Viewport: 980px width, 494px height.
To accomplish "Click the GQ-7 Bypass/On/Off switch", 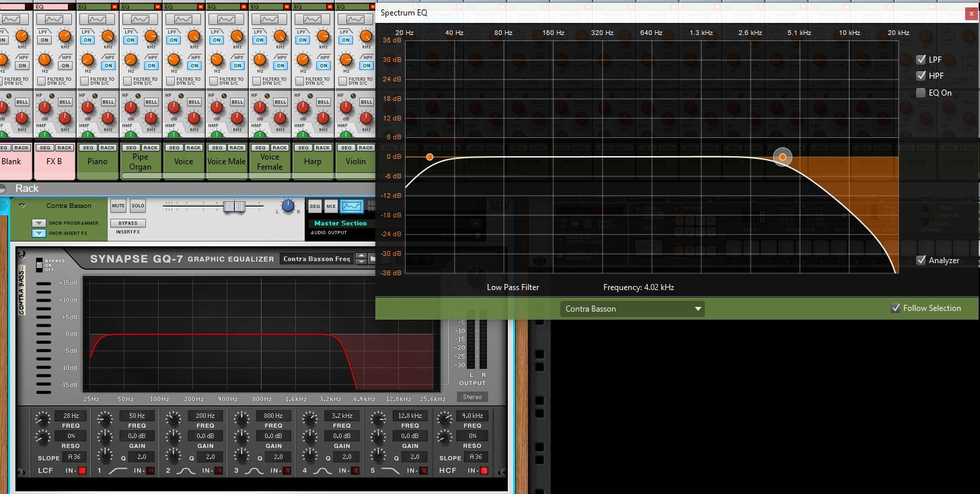I will click(39, 265).
